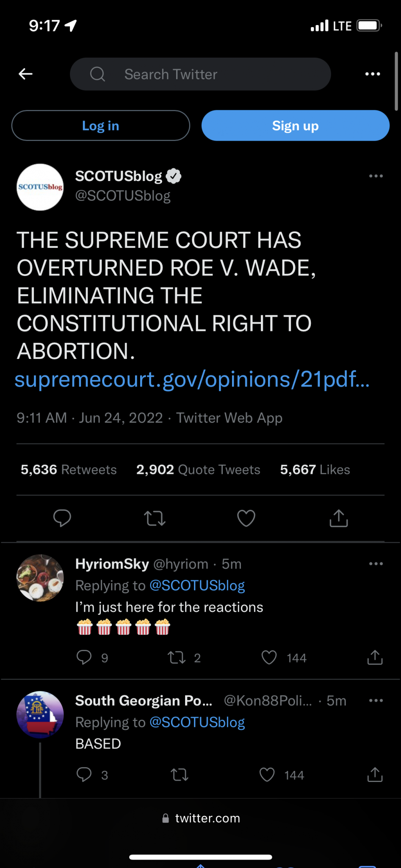The width and height of the screenshot is (401, 868).
Task: Share South Georgian's BASED reply
Action: click(375, 775)
